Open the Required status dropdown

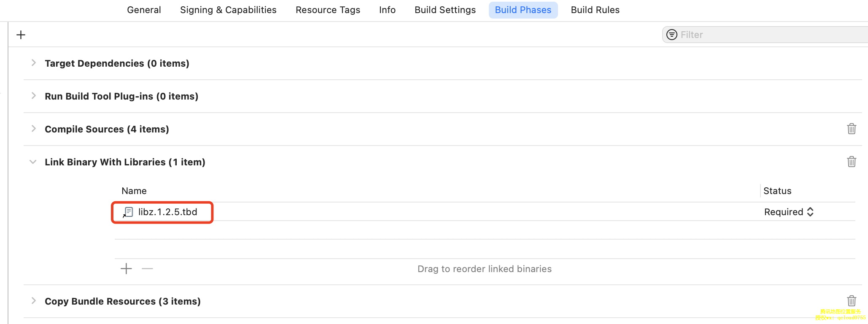point(788,212)
